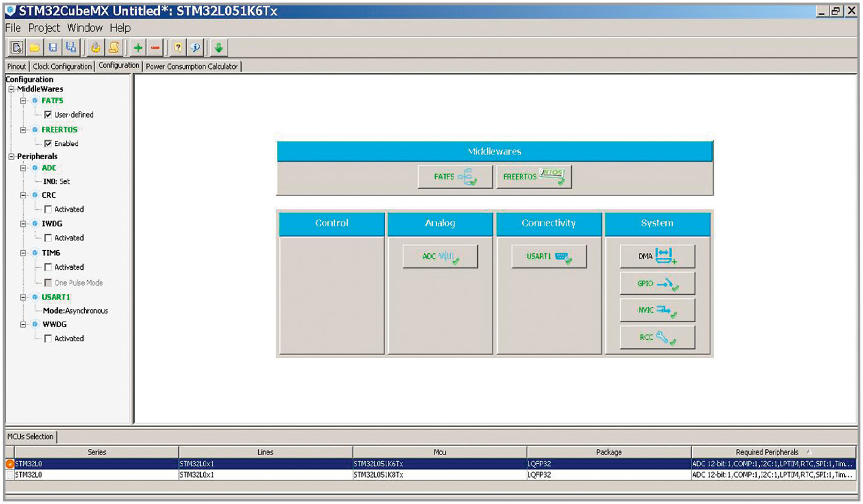
Task: Click the WWDG blue cube icon in the tree
Action: coord(35,325)
